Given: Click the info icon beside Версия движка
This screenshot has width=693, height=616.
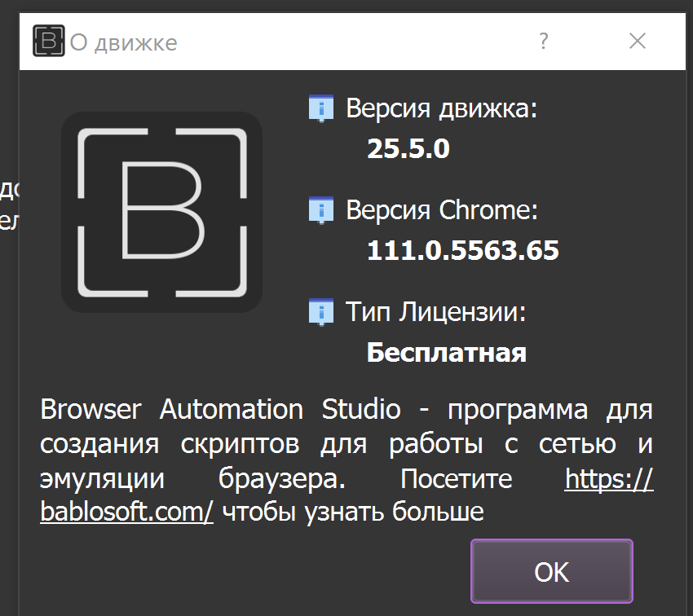Looking at the screenshot, I should coord(320,107).
